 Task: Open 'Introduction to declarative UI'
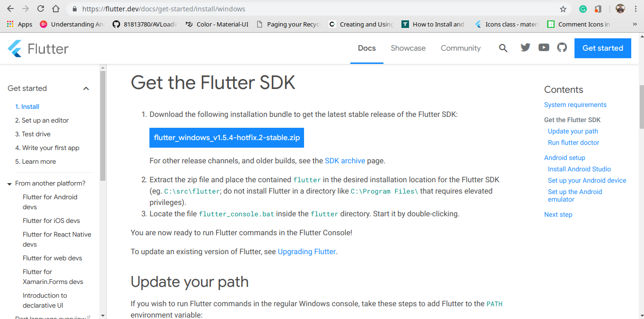[45, 300]
